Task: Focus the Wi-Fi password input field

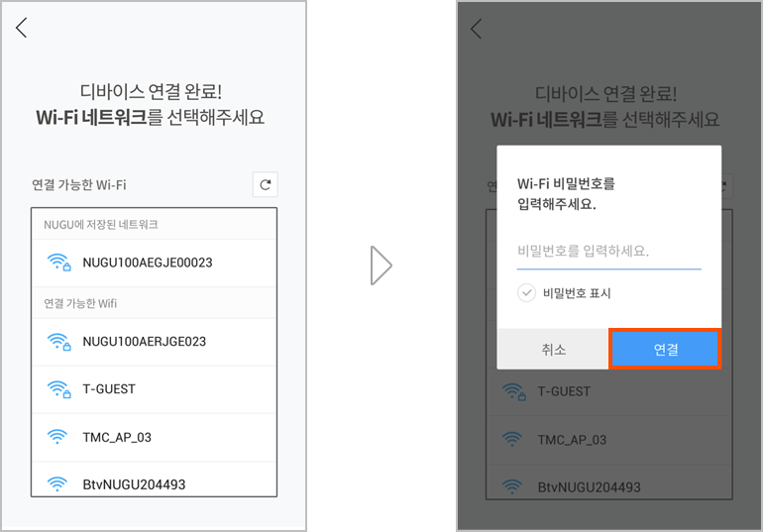Action: point(608,252)
